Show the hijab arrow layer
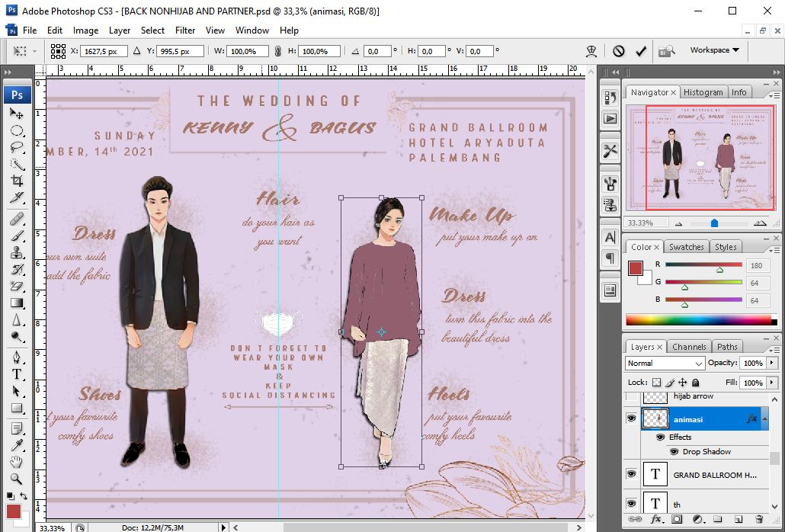Screen dimensions: 785x532 tap(631, 397)
